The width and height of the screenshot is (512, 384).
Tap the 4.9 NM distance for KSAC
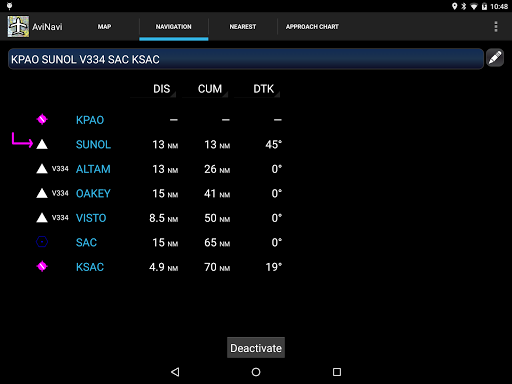[x=164, y=267]
